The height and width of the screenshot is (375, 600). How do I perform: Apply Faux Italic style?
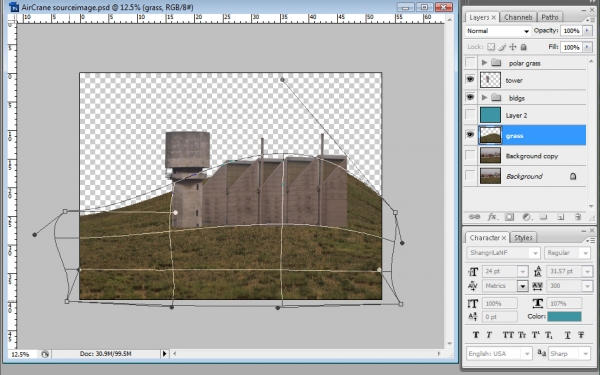489,335
